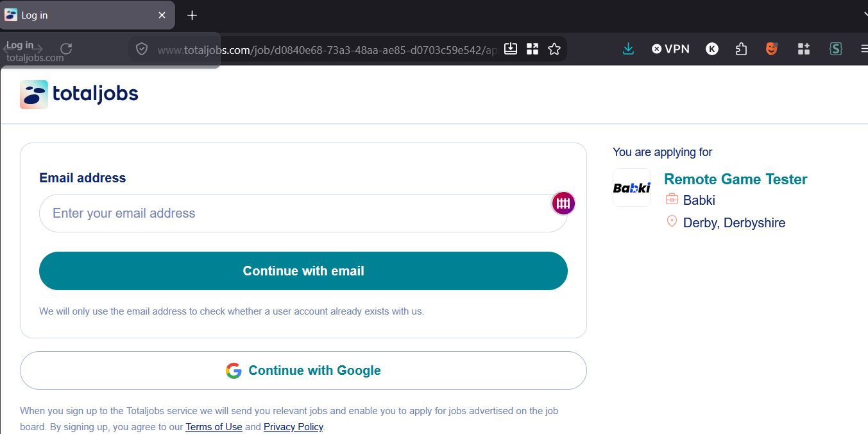Open the green S extension icon

(835, 49)
